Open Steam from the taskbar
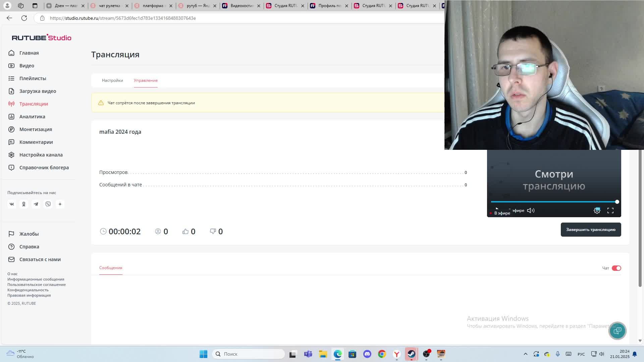Viewport: 644px width, 362px height. (x=412, y=354)
